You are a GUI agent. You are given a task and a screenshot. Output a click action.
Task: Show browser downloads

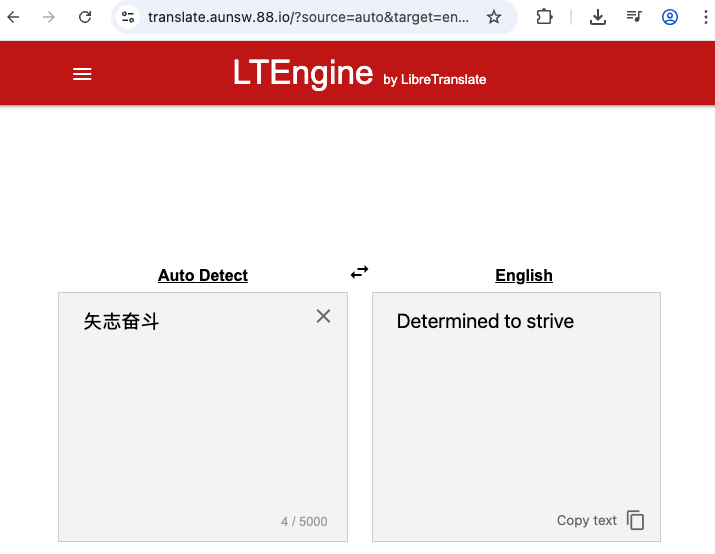coord(598,17)
